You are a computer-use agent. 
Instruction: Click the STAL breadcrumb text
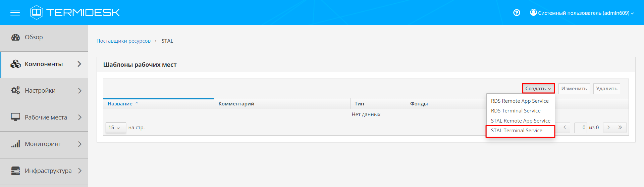pos(167,41)
